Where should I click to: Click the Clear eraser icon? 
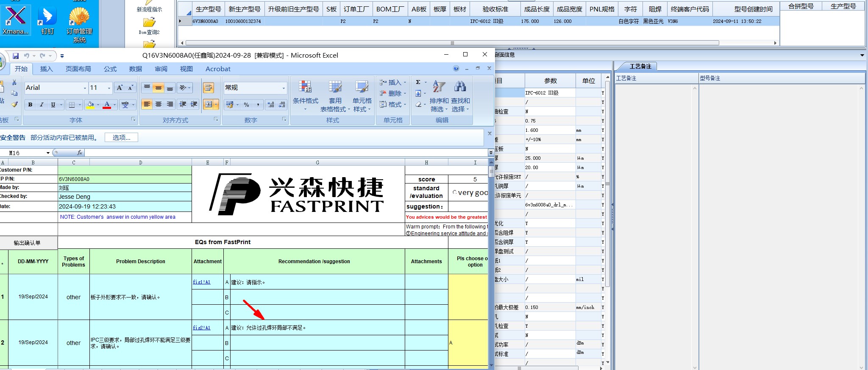click(418, 104)
